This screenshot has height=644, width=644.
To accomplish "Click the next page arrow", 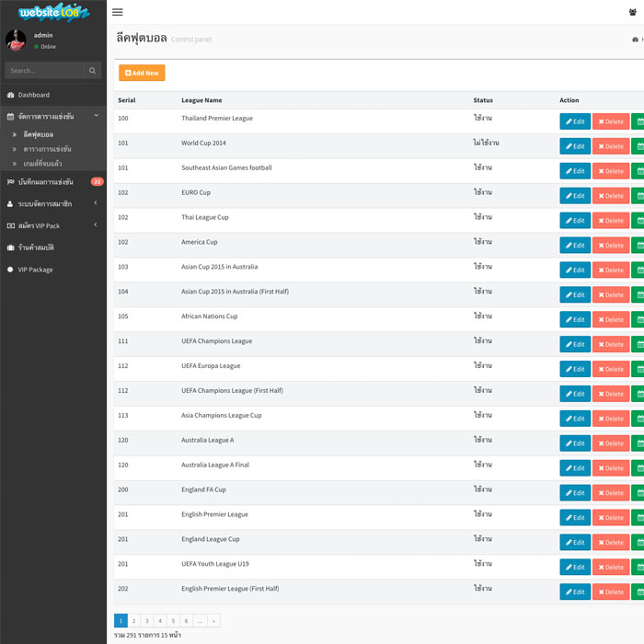I will (214, 621).
